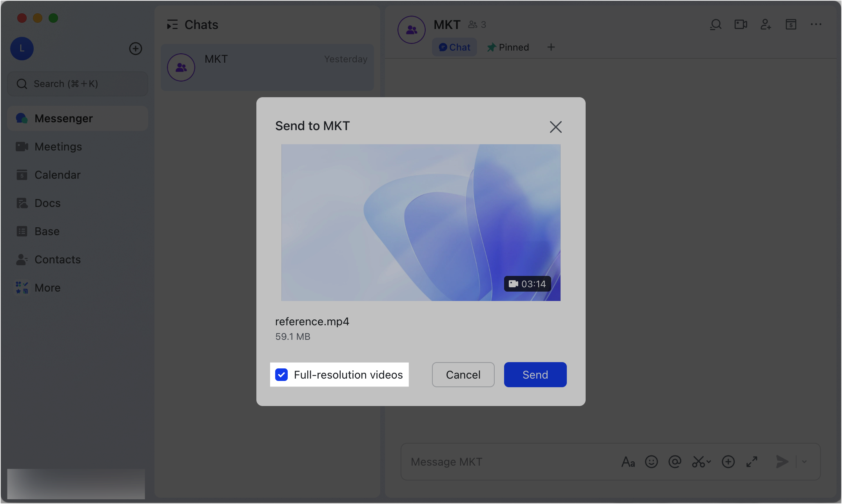This screenshot has width=842, height=504.
Task: Expand the message editor with arrows icon
Action: coord(752,462)
